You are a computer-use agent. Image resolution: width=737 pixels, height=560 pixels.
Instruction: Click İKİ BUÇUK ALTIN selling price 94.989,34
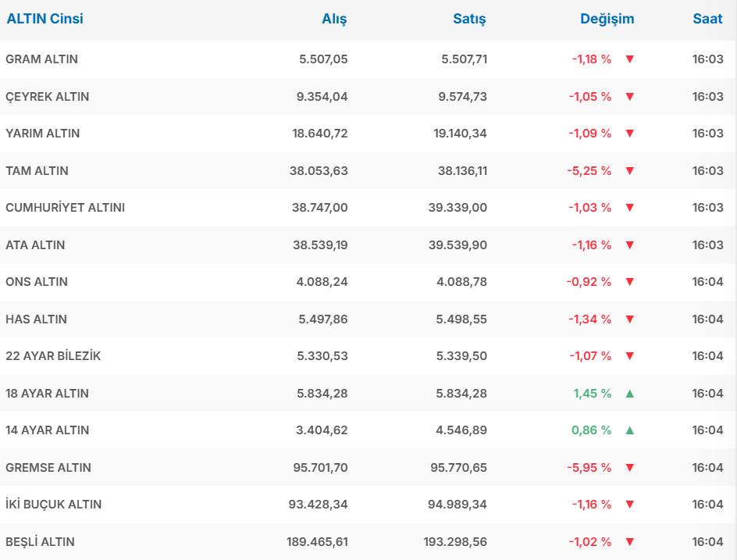[460, 505]
